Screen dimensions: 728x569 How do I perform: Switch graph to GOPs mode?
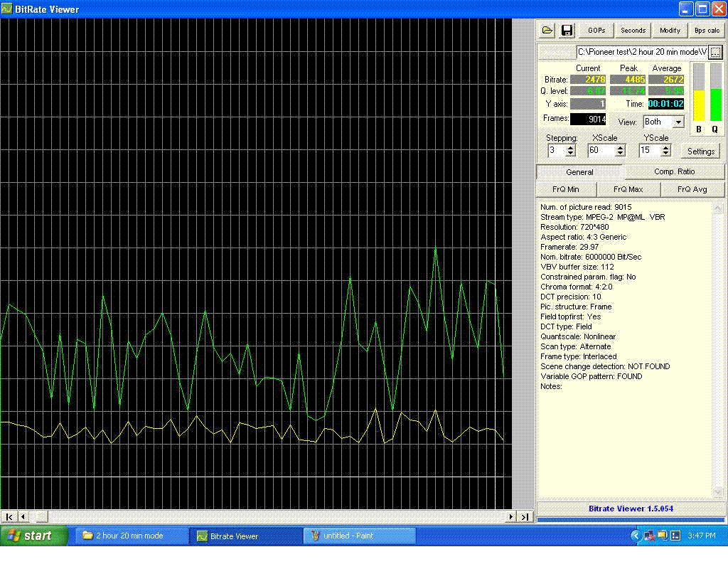click(x=596, y=31)
